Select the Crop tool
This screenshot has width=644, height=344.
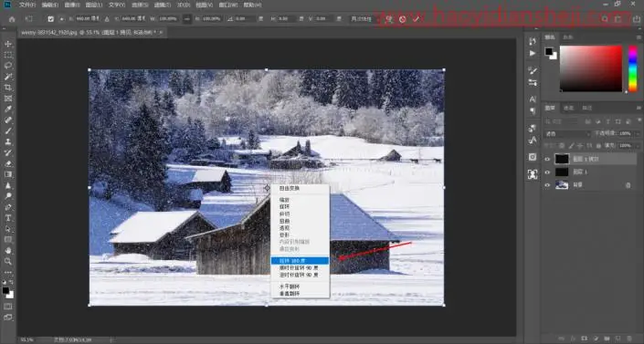click(8, 87)
